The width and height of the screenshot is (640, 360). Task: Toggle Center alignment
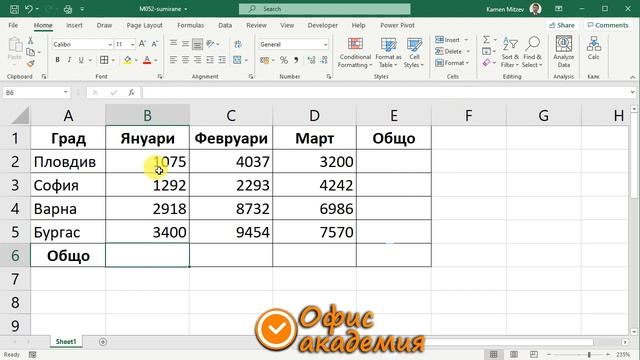tap(185, 60)
